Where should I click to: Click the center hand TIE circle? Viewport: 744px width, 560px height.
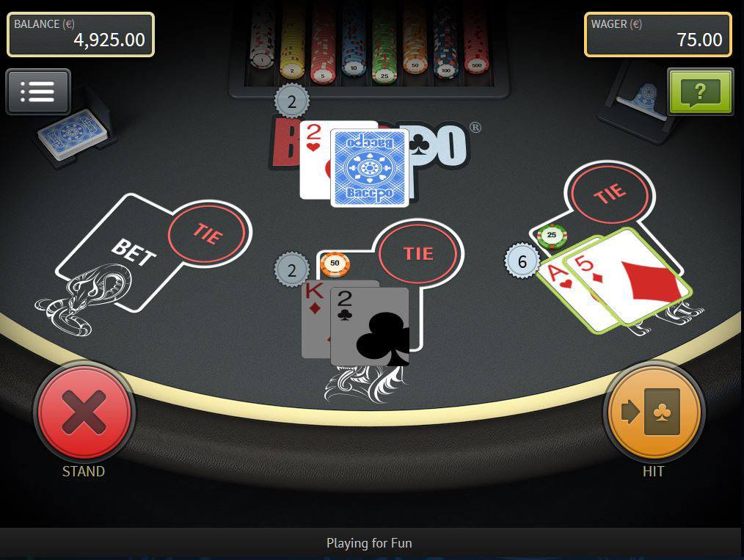[419, 253]
